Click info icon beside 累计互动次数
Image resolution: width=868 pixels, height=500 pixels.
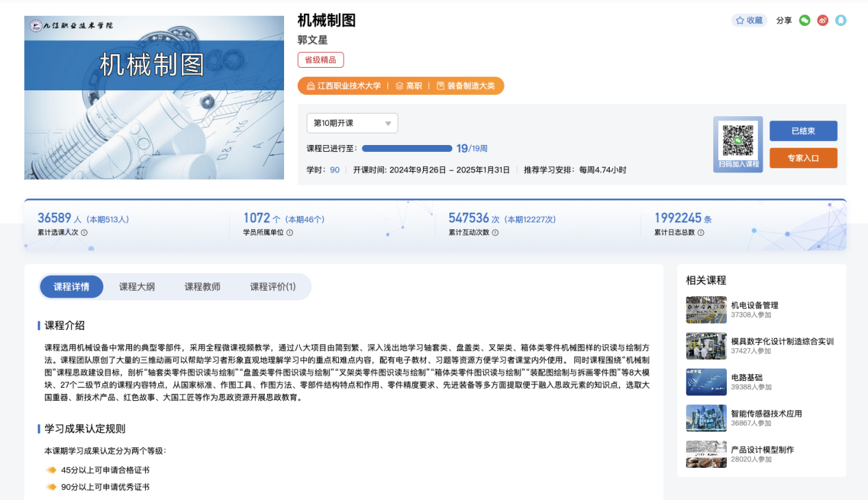point(495,233)
